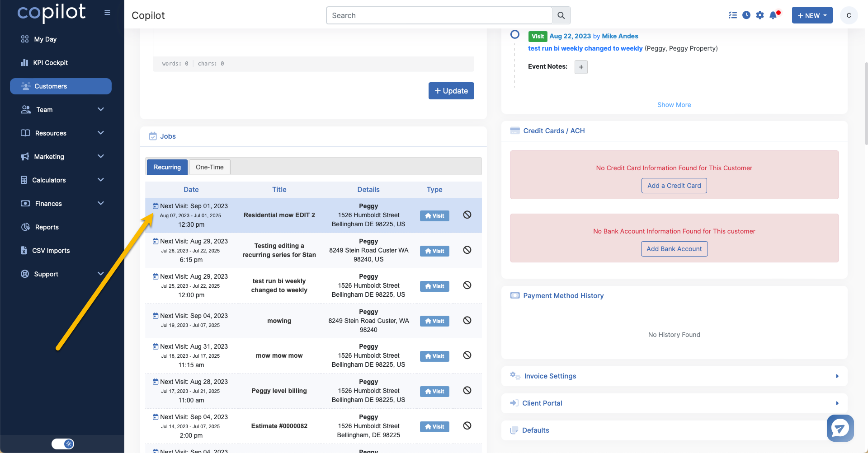This screenshot has width=868, height=453.
Task: Open the user avatar C menu
Action: 849,15
